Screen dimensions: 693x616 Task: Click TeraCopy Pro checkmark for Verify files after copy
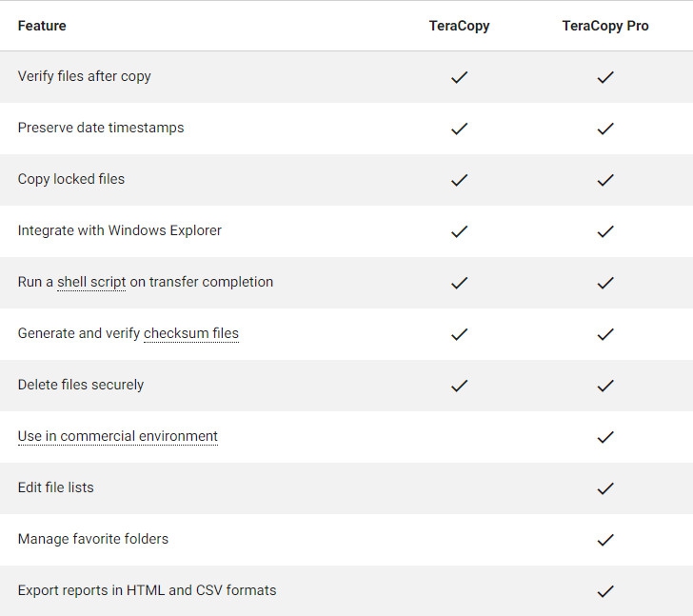click(604, 77)
